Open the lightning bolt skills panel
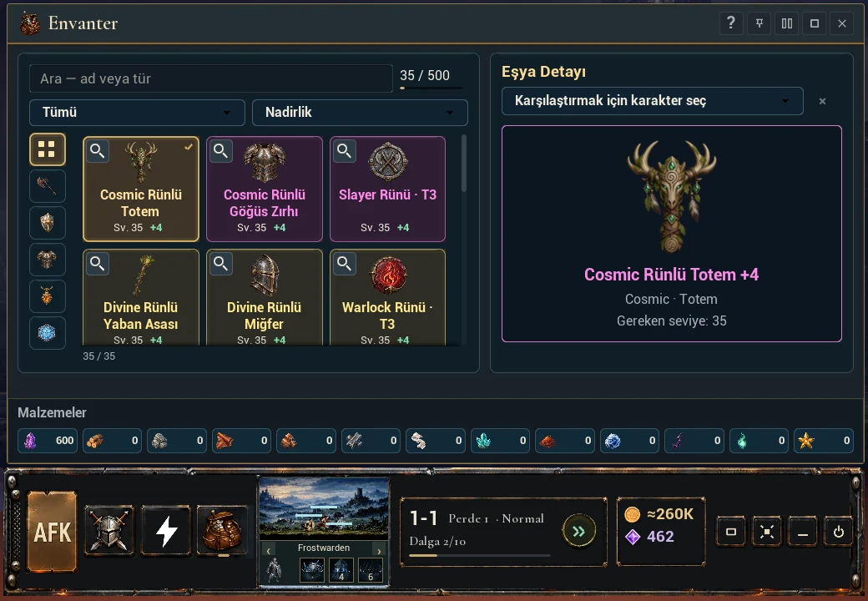The width and height of the screenshot is (868, 601). [166, 531]
